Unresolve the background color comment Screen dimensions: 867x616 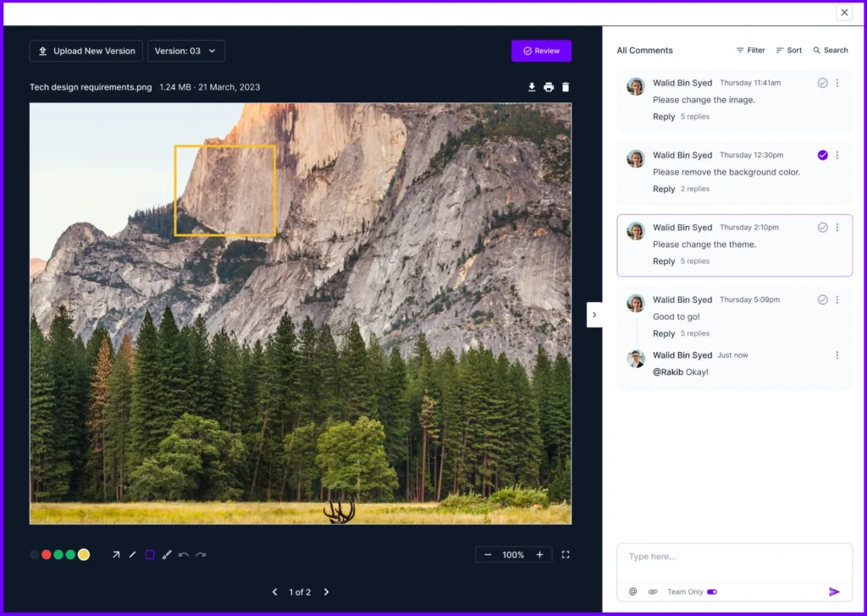(822, 155)
